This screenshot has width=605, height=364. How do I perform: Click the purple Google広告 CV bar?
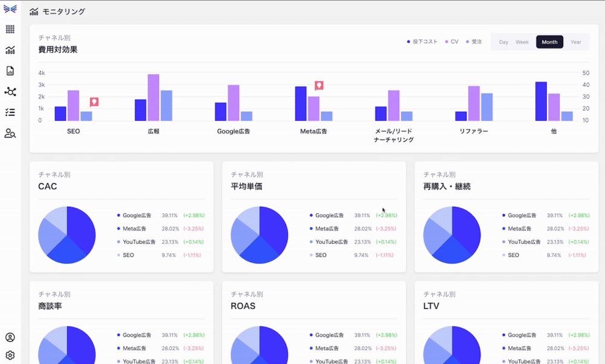click(x=234, y=103)
